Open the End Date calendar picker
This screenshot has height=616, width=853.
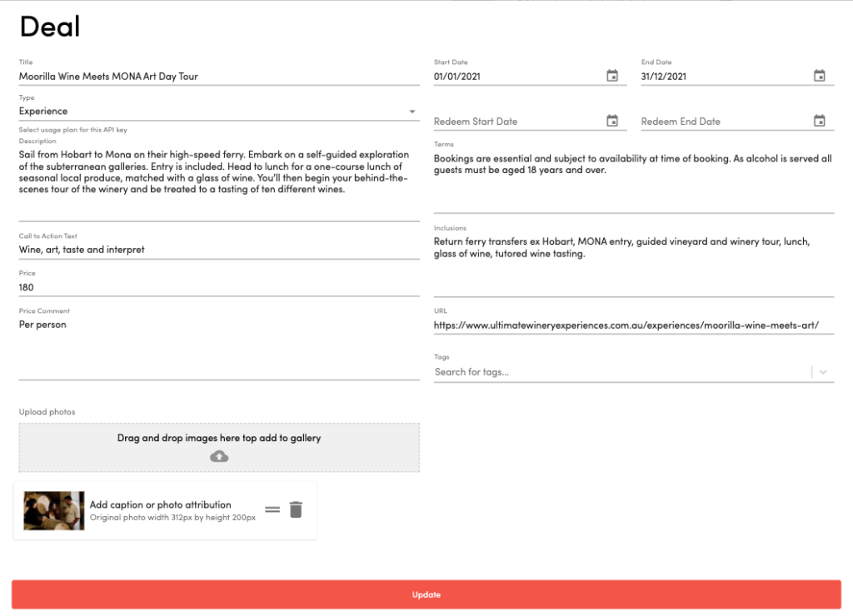820,76
